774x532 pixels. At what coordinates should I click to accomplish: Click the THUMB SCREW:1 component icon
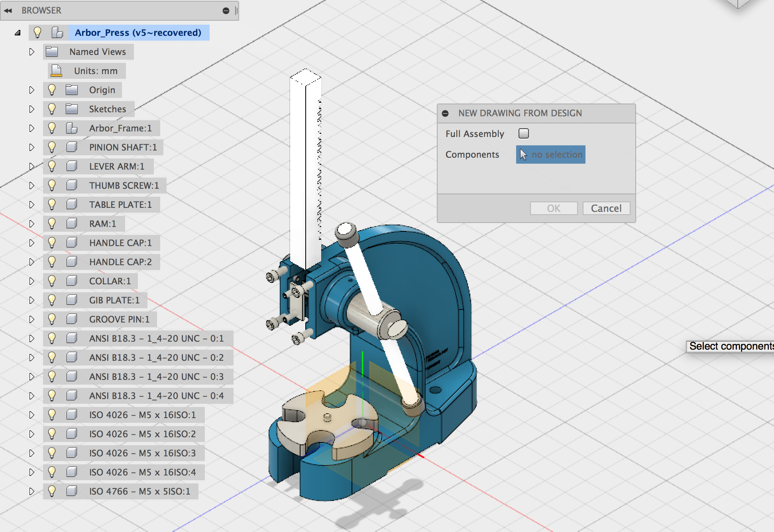point(72,185)
